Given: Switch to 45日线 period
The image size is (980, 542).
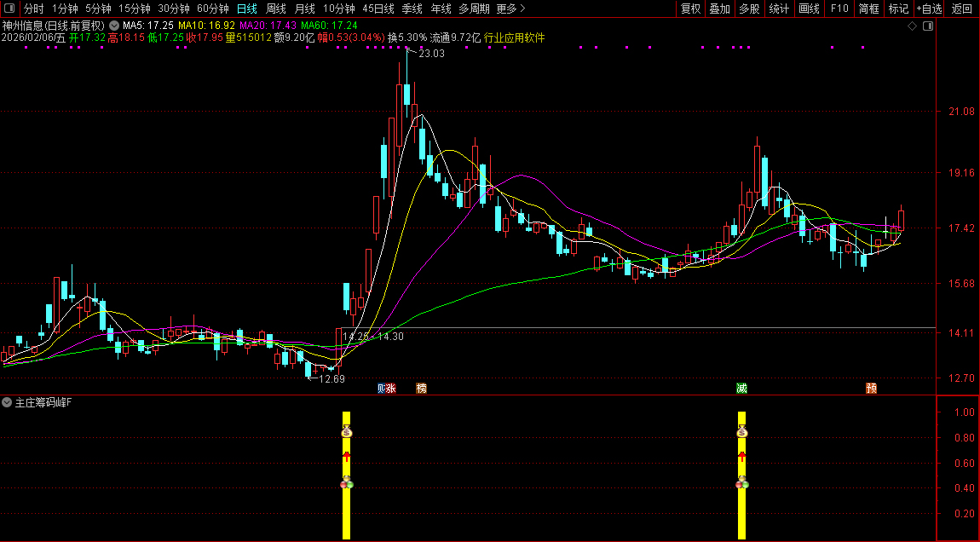Looking at the screenshot, I should [378, 9].
